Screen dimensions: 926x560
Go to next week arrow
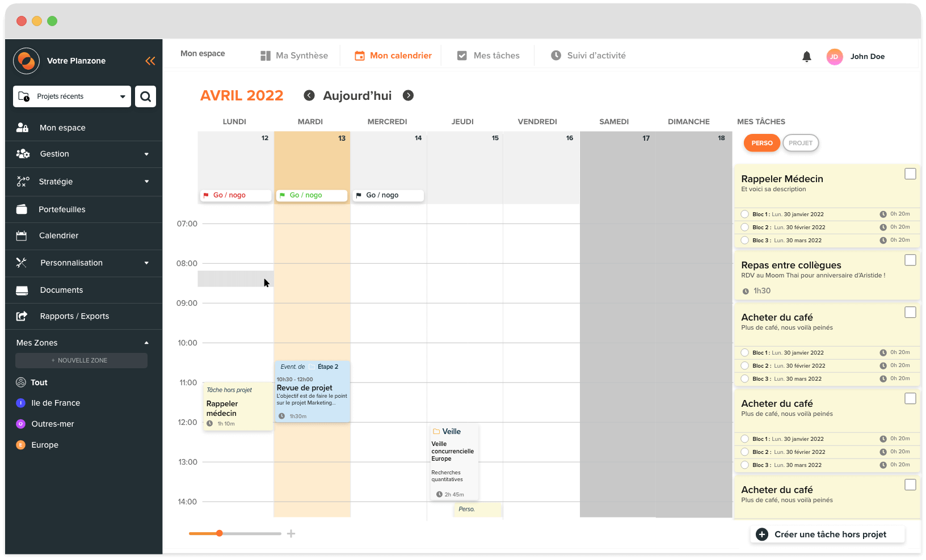pos(408,95)
